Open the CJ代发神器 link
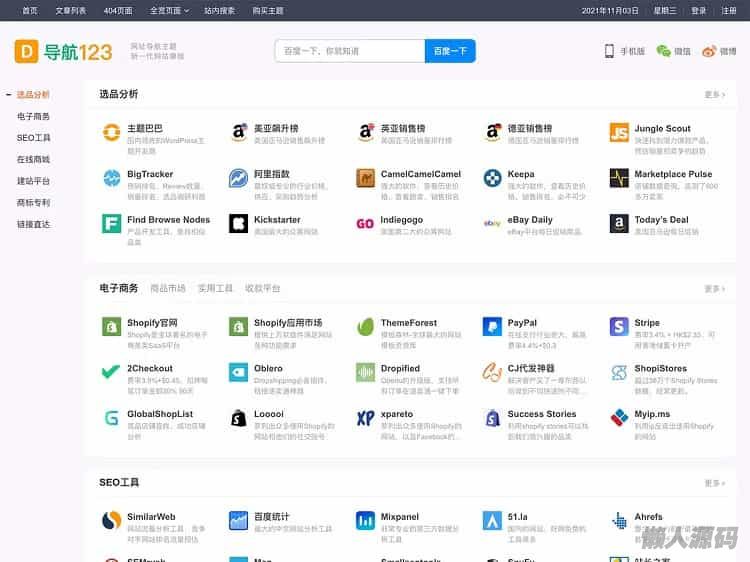 [531, 368]
